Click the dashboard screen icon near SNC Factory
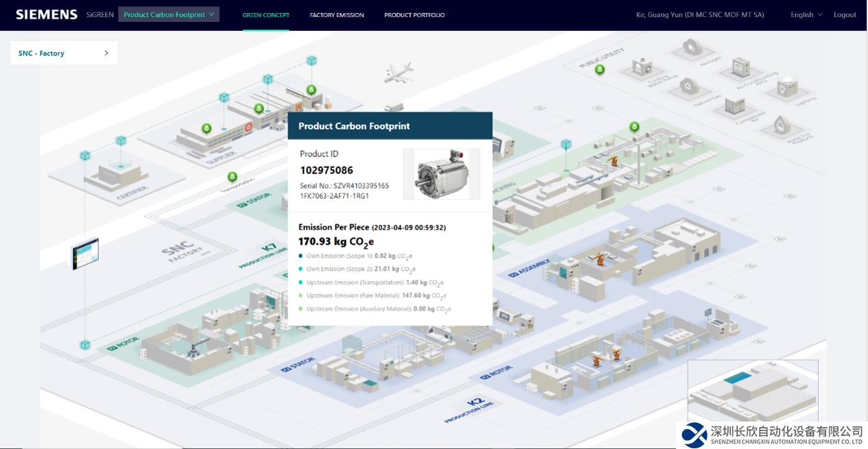Screen dimensions: 868x449 tap(86, 253)
